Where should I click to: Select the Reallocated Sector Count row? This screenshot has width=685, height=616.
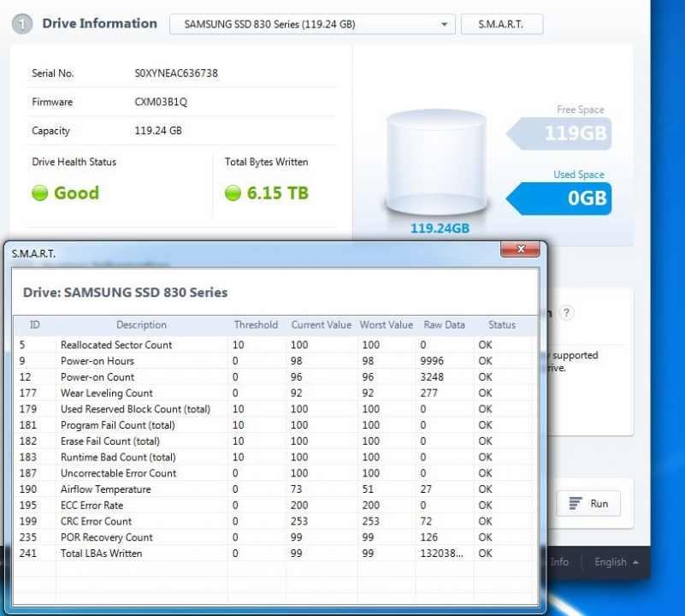pos(274,345)
